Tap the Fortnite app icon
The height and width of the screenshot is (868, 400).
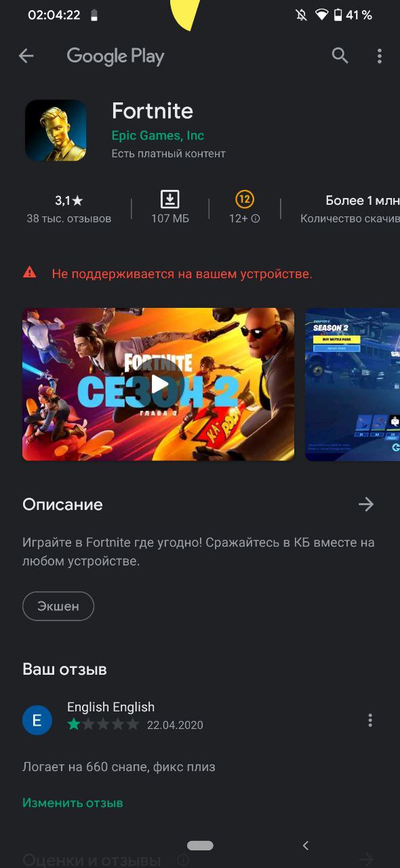coord(56,130)
